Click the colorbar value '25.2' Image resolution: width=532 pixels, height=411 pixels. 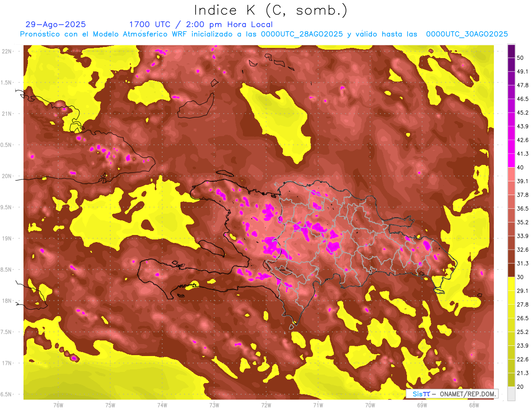click(522, 332)
